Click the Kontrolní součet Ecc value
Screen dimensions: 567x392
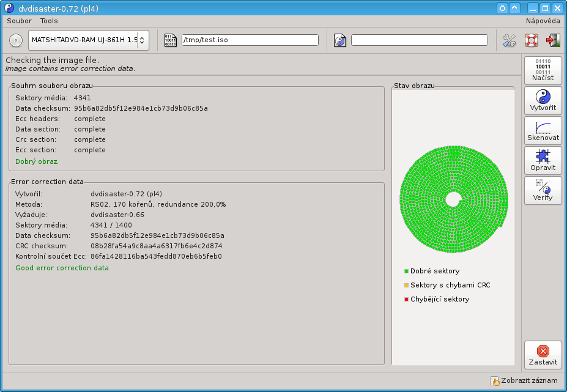pyautogui.click(x=156, y=257)
